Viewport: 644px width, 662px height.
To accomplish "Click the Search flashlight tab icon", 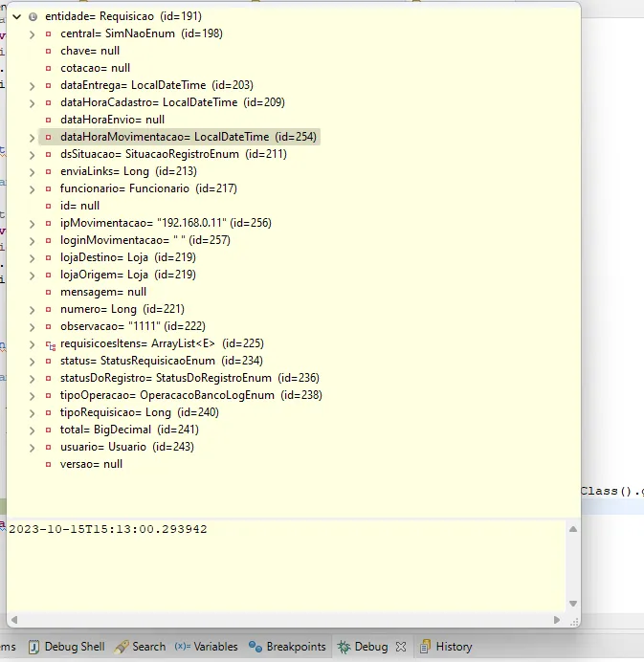I will [122, 647].
